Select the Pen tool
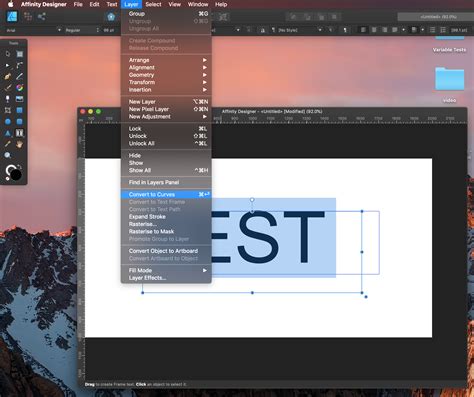This screenshot has height=397, width=474. (x=8, y=77)
